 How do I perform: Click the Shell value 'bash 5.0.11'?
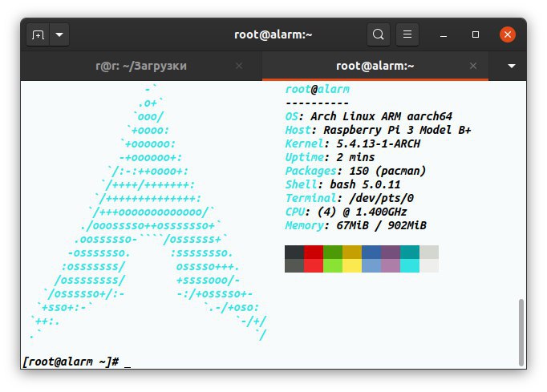(365, 184)
